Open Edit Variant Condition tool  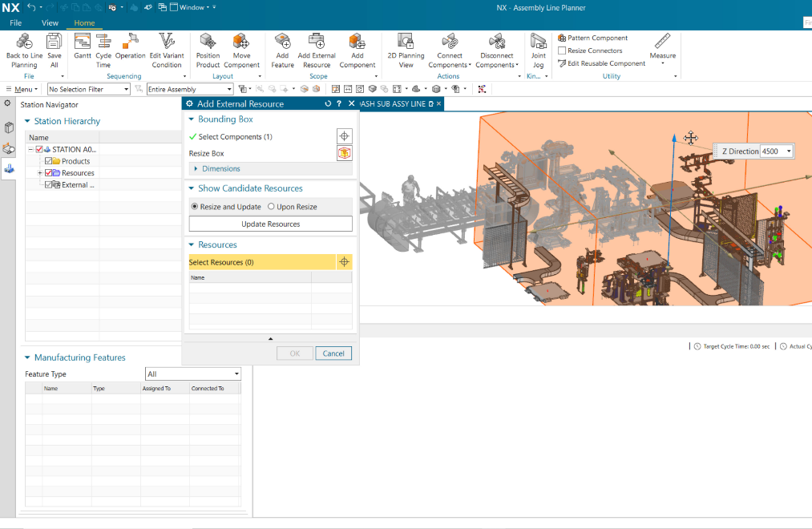(167, 50)
